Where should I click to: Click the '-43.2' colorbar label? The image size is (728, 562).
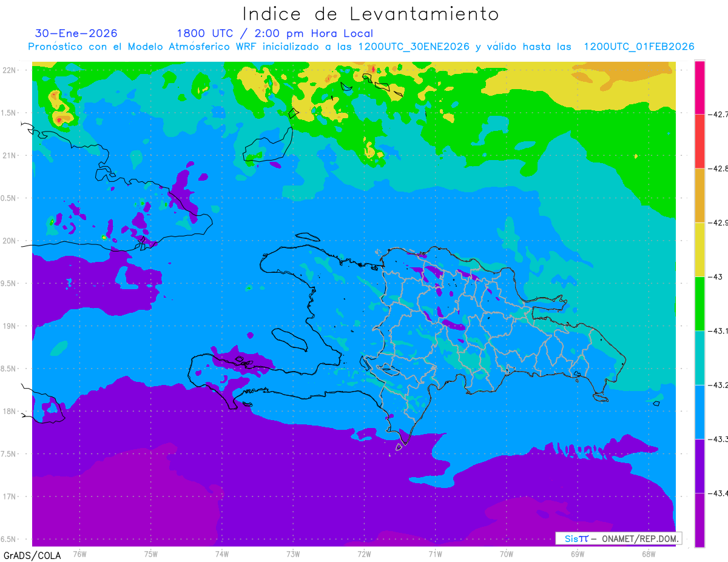click(x=717, y=385)
